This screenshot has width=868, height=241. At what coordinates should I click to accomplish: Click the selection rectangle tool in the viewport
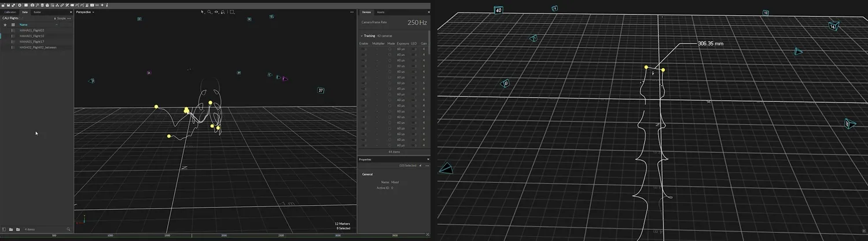click(x=232, y=12)
